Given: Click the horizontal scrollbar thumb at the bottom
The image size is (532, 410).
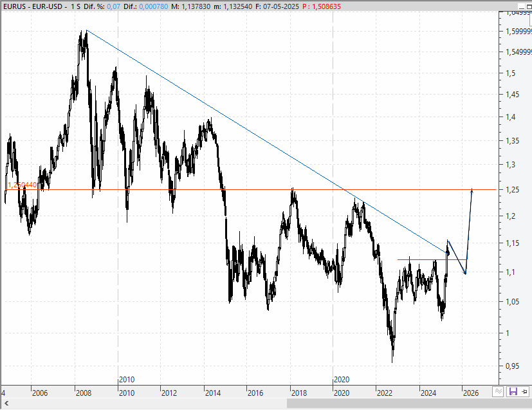Looking at the screenshot, I should [x=409, y=404].
